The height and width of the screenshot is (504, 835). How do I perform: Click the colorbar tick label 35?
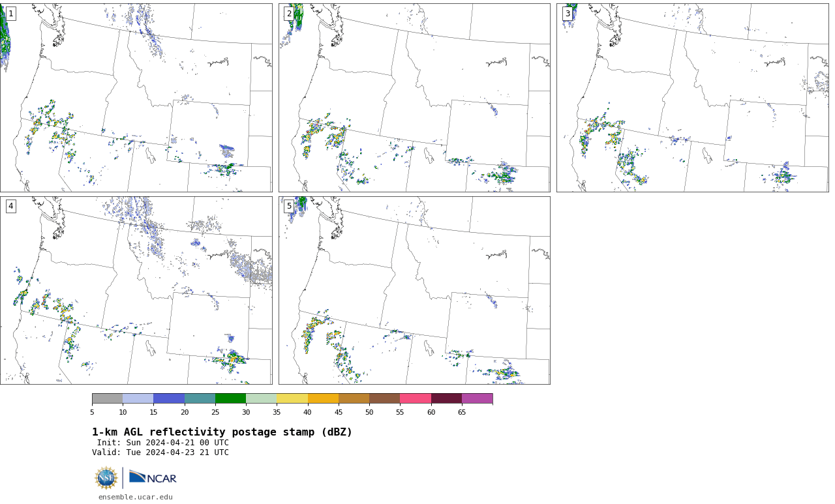277,412
